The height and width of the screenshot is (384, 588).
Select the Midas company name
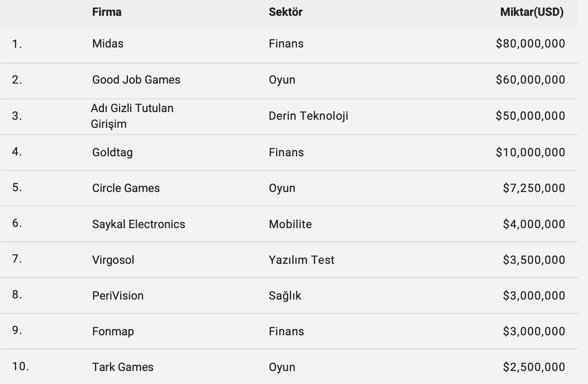108,44
